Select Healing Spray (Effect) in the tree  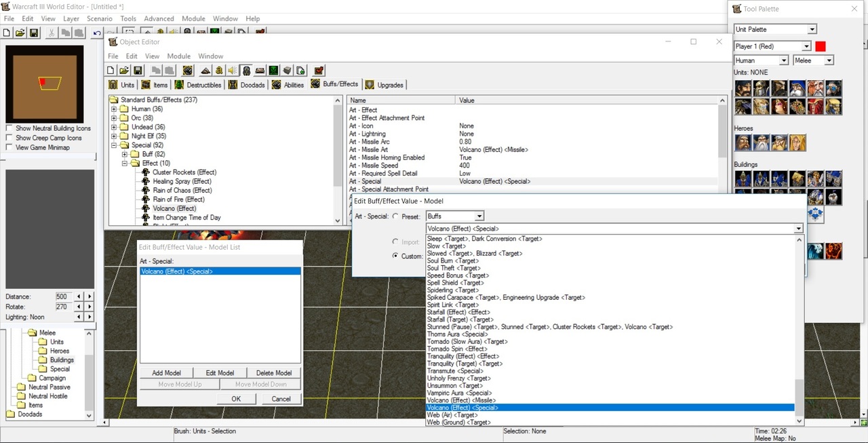[x=182, y=181]
